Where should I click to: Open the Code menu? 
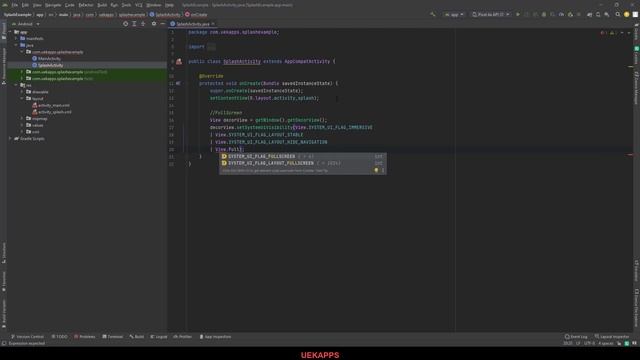[70, 5]
